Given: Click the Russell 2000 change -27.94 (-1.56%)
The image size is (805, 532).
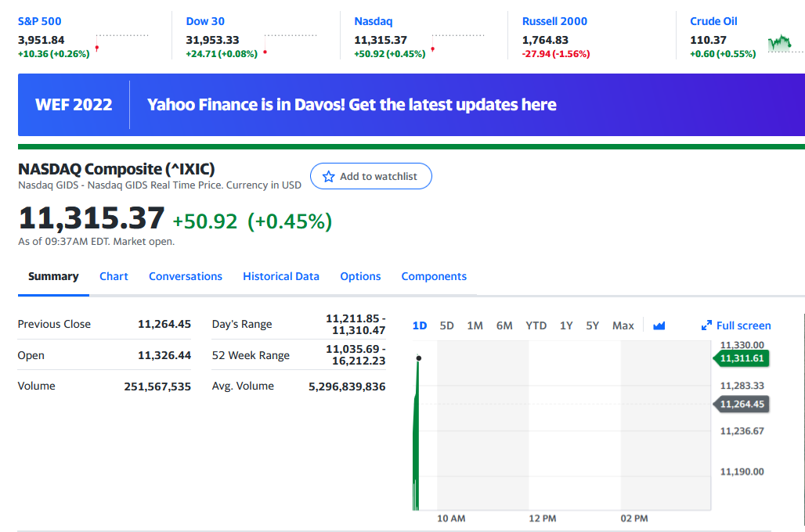Looking at the screenshot, I should pos(556,54).
